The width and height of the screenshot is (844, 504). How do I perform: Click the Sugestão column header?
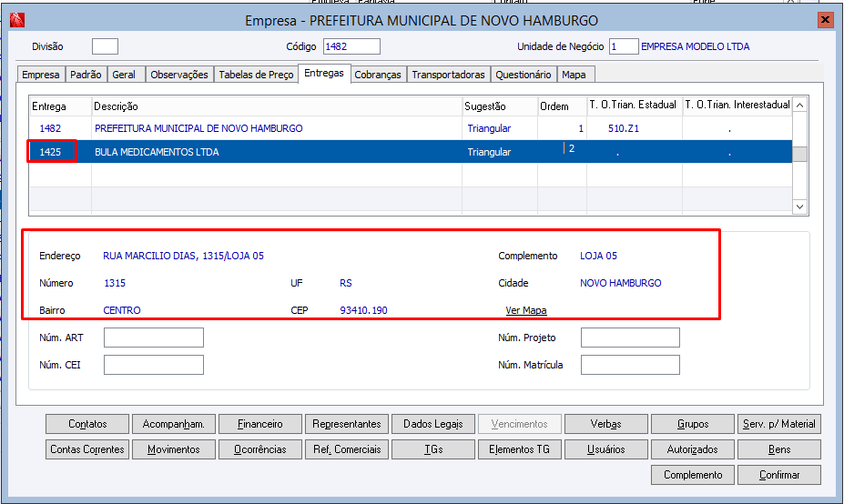point(500,106)
